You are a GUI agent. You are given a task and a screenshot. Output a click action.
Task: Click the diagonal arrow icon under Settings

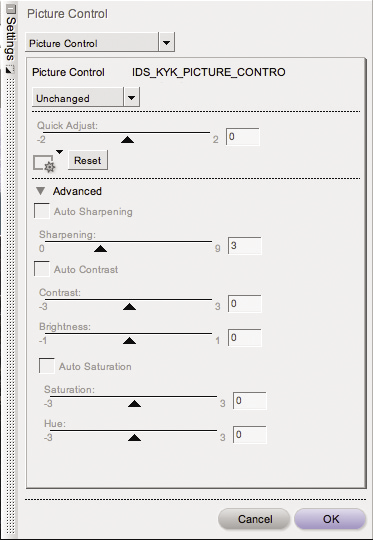pyautogui.click(x=10, y=69)
